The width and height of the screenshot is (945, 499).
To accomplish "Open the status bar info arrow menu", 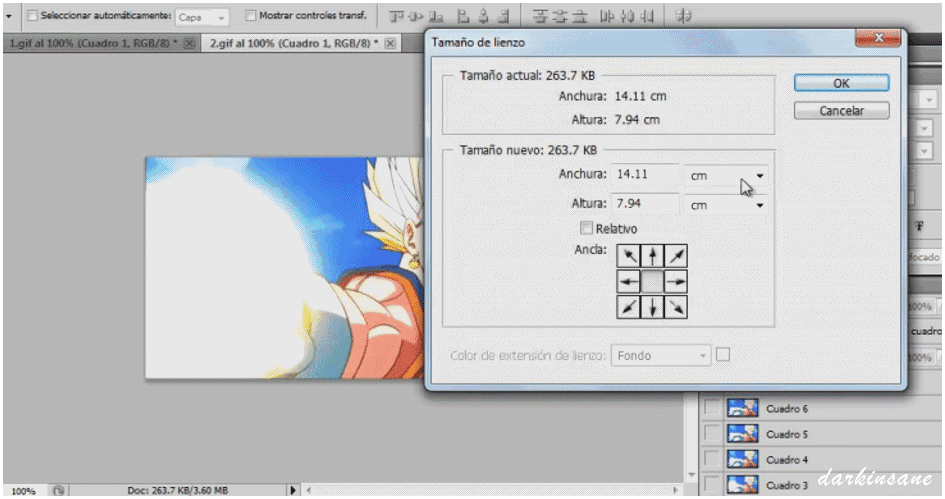I will (293, 491).
